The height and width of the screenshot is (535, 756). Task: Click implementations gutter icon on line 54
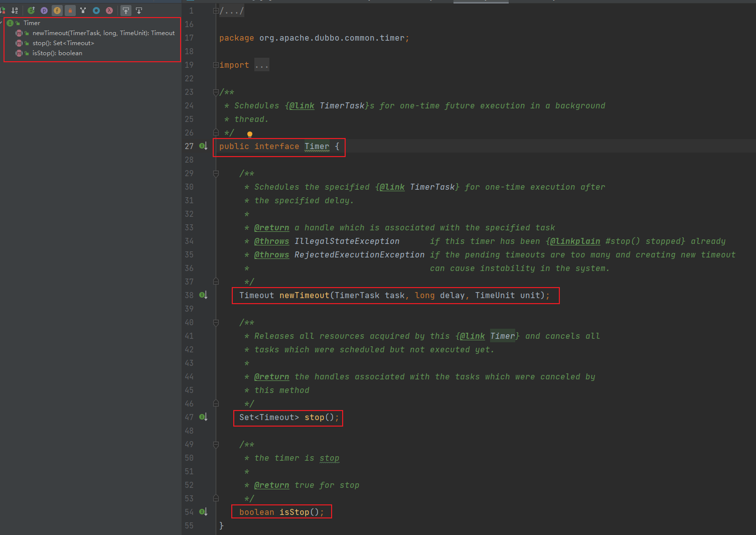point(203,512)
